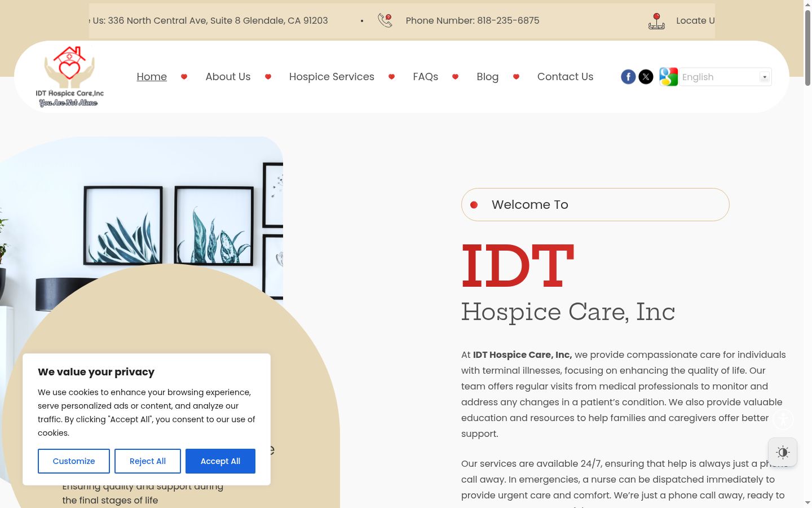812x508 pixels.
Task: Customize cookie preferences
Action: pos(74,461)
